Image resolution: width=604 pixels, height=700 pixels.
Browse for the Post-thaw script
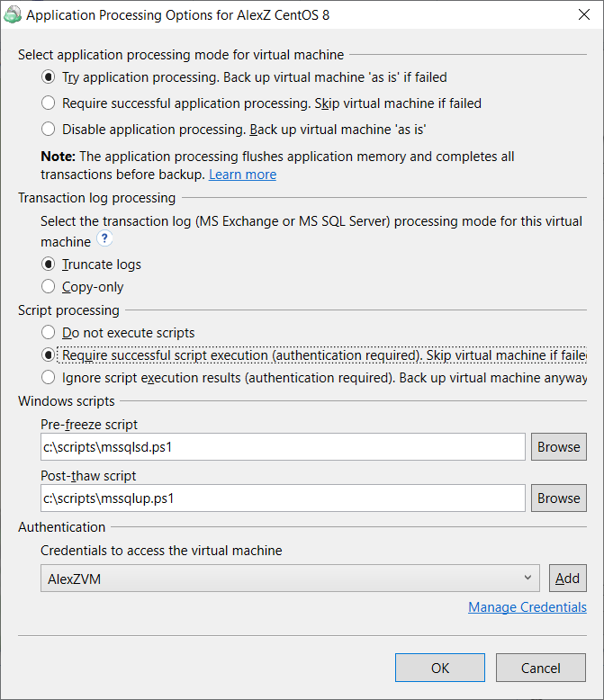pos(558,498)
